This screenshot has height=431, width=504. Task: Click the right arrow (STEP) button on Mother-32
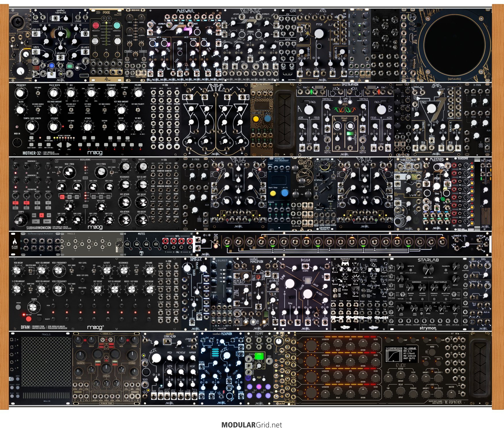pos(69,145)
